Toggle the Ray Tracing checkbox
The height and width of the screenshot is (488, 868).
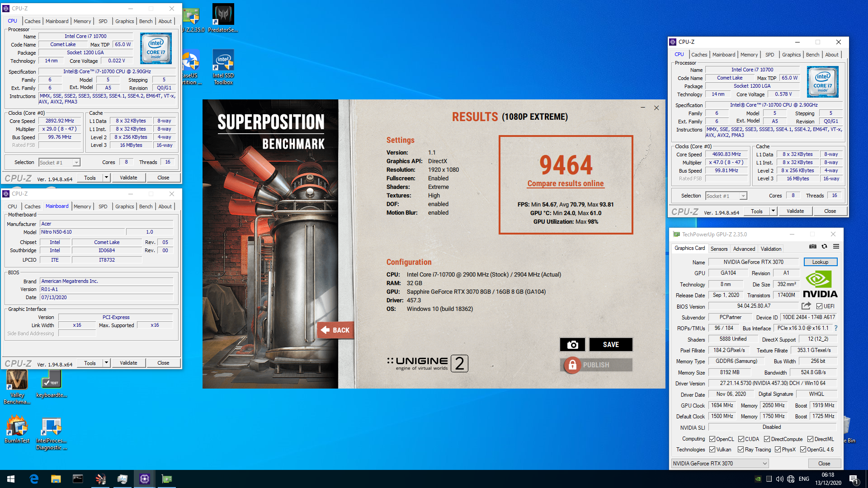(741, 450)
